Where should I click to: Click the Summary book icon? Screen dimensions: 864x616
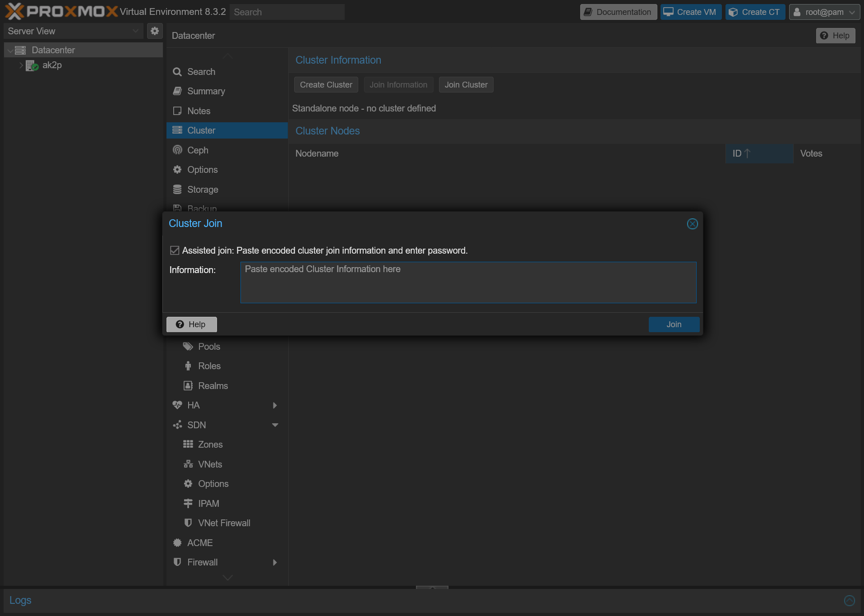pos(177,91)
